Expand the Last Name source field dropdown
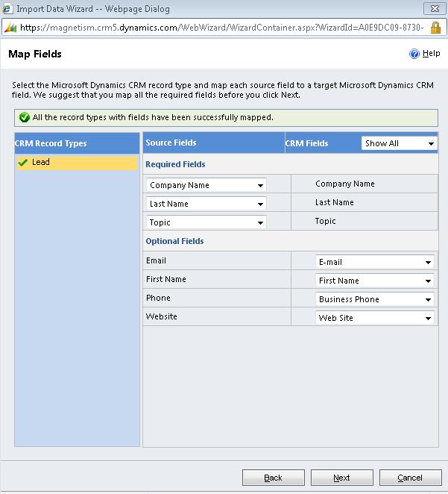Image resolution: width=448 pixels, height=494 pixels. click(x=260, y=204)
